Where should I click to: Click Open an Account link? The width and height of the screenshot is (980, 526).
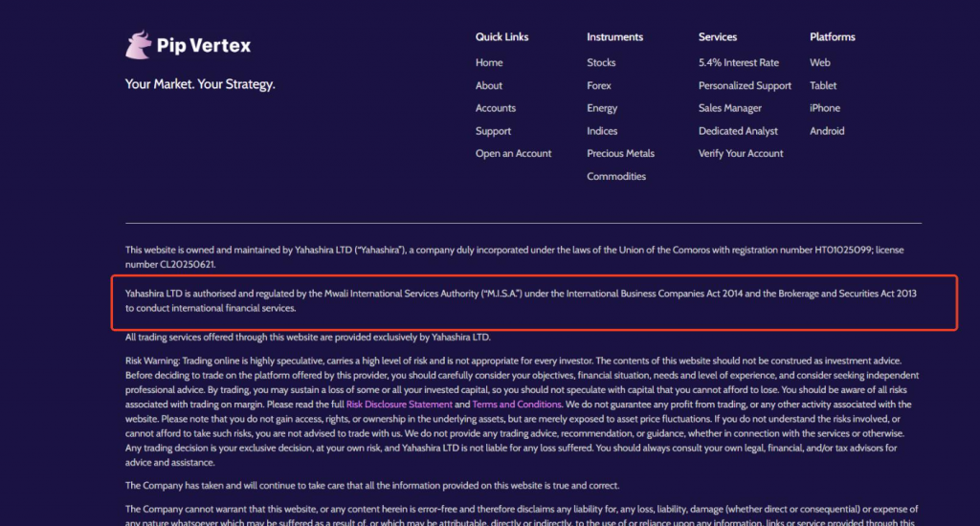pyautogui.click(x=513, y=154)
